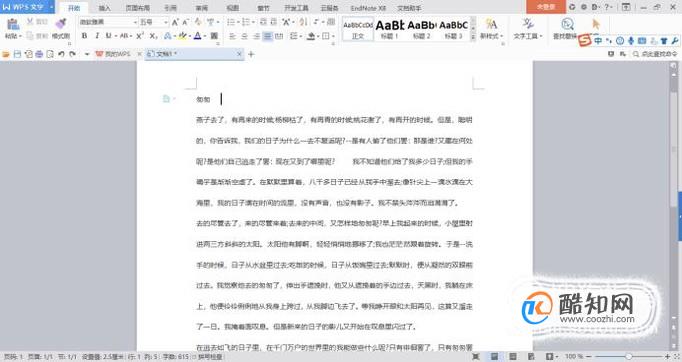Expand the styles gallery more arrow
The height and width of the screenshot is (362, 682).
473,38
